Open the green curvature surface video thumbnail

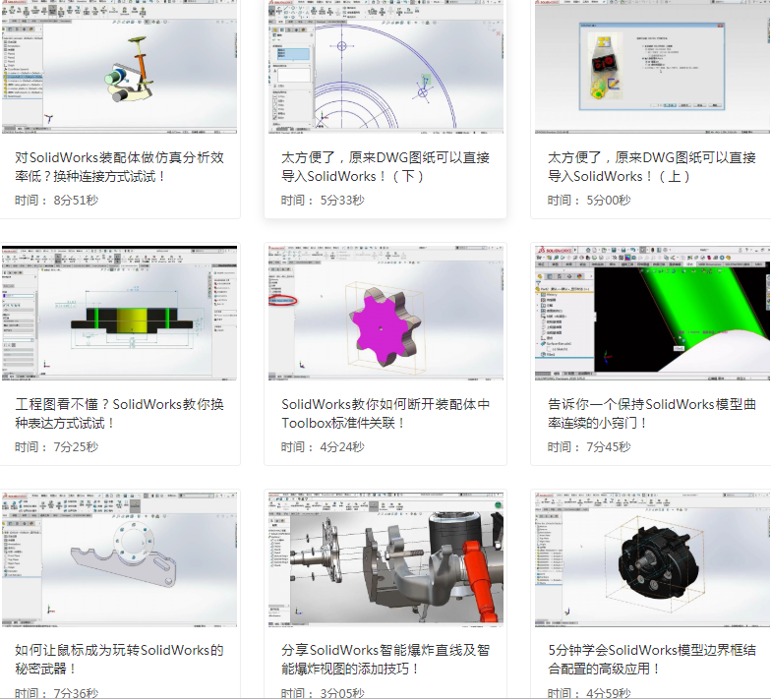[651, 313]
